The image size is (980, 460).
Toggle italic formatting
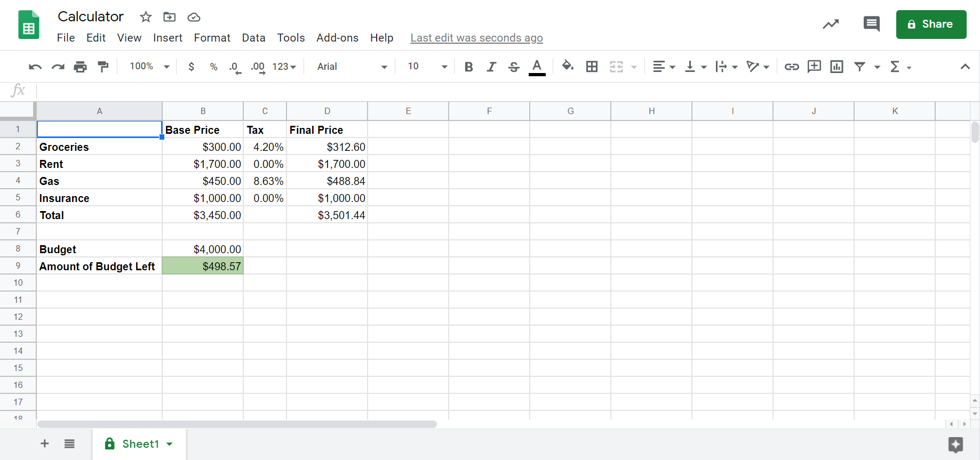(x=491, y=67)
